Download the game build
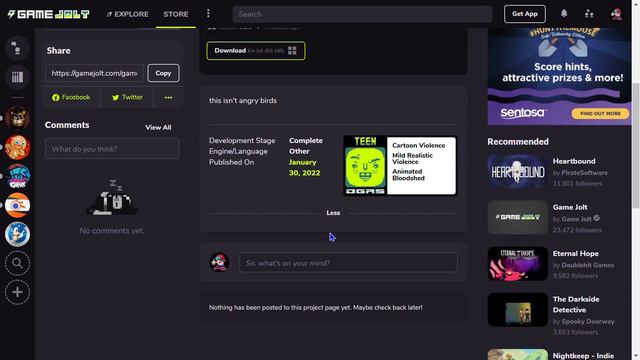This screenshot has width=640, height=360. click(256, 51)
